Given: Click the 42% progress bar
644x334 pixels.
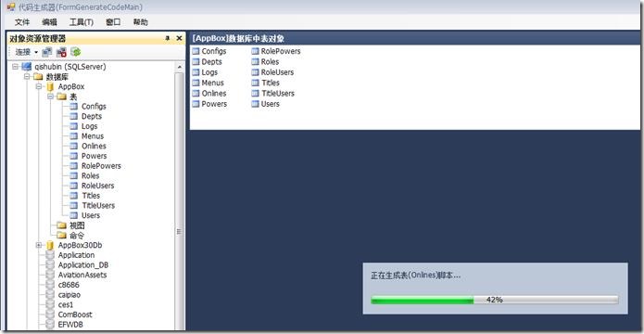Looking at the screenshot, I should click(495, 300).
